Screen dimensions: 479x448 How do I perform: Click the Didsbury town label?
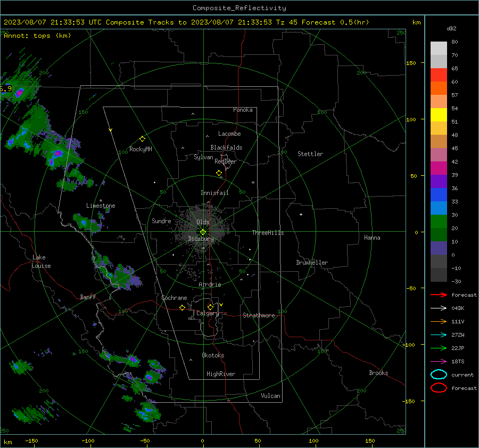tap(201, 239)
